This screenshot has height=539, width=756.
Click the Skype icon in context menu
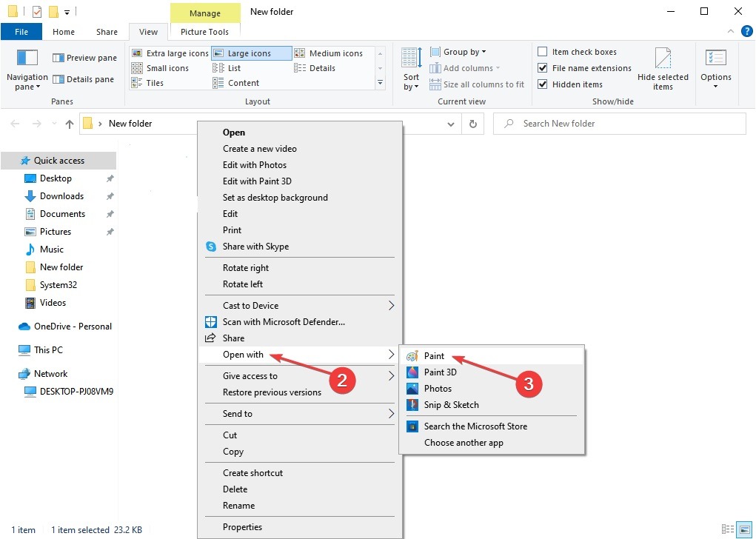coord(211,247)
